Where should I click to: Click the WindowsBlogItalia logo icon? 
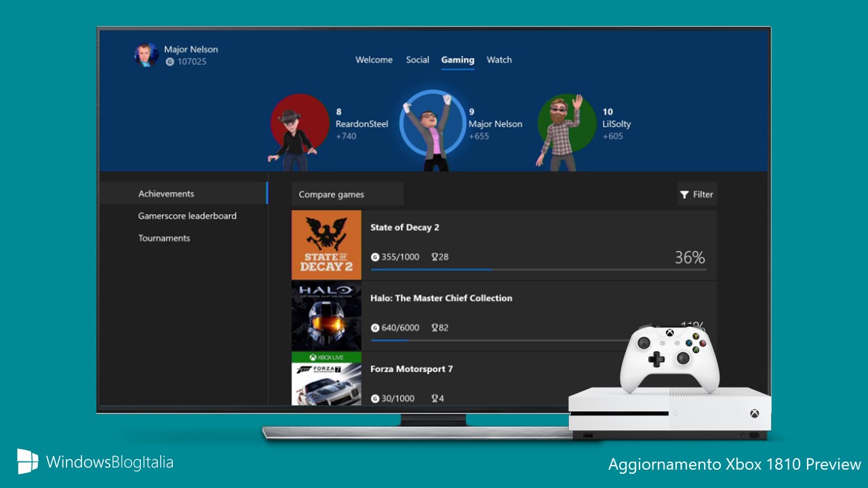click(28, 462)
